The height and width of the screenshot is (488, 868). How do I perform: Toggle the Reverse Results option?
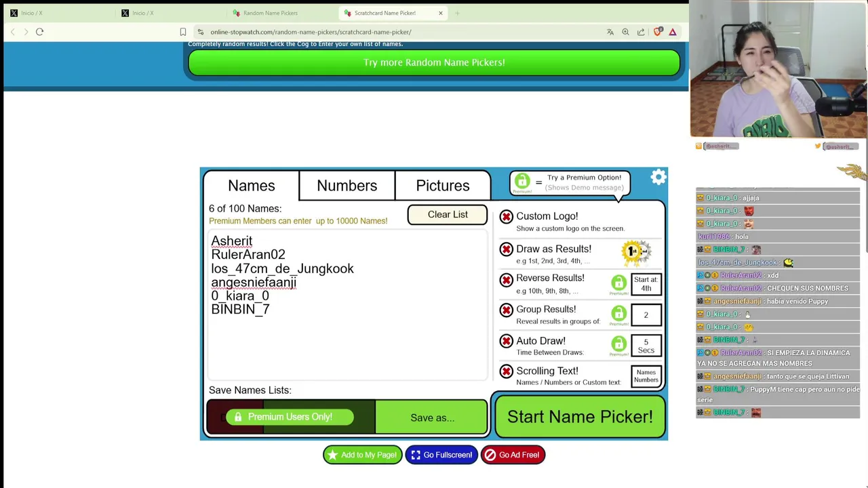[507, 280]
